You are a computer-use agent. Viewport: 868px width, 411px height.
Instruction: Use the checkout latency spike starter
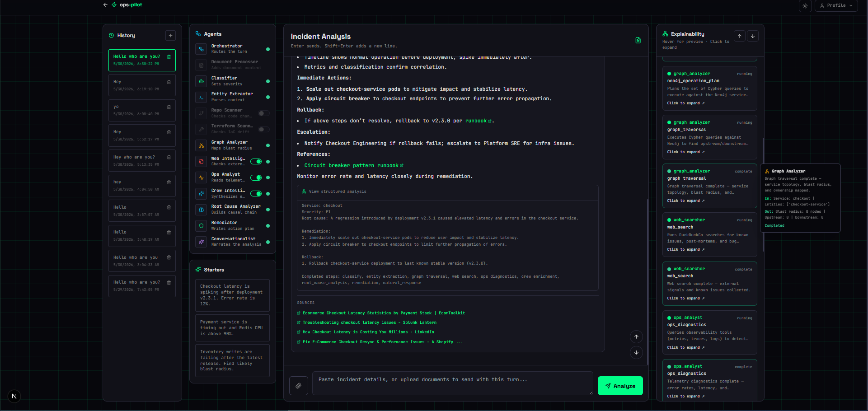[232, 295]
